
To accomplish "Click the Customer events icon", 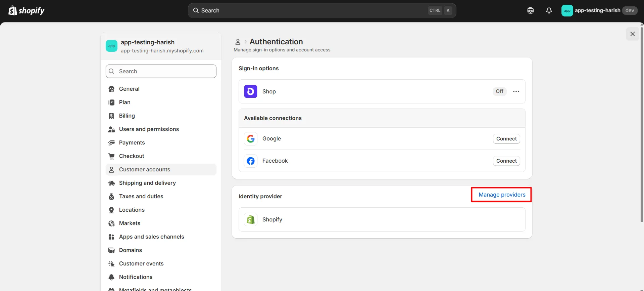I will coord(111,264).
